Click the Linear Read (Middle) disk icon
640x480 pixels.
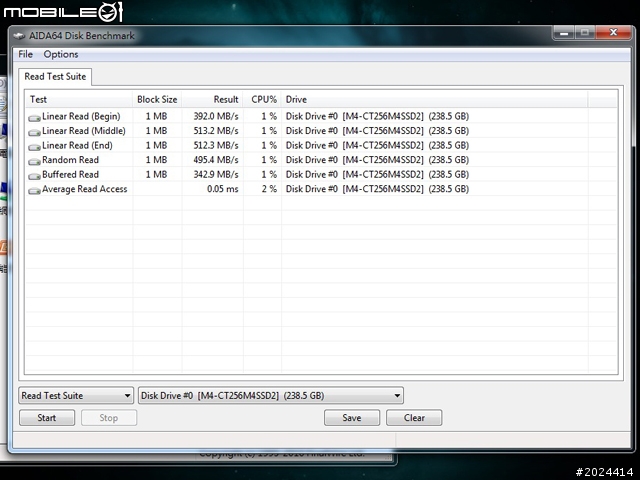pos(34,133)
